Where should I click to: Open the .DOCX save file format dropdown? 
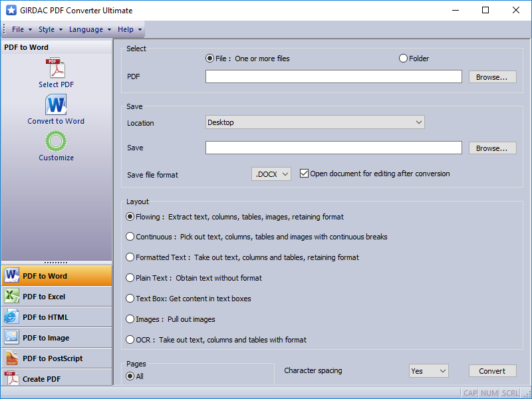(271, 174)
